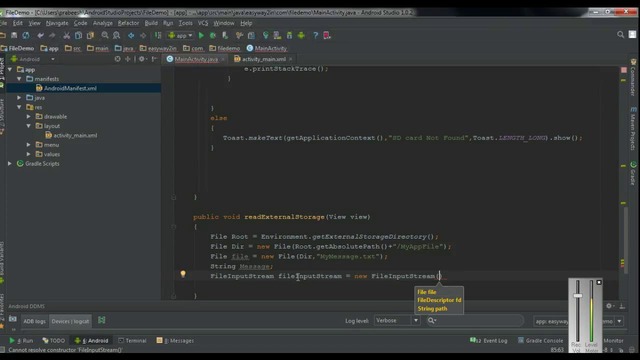Click the SDK Manager icon
The image size is (640, 360).
(x=289, y=36)
